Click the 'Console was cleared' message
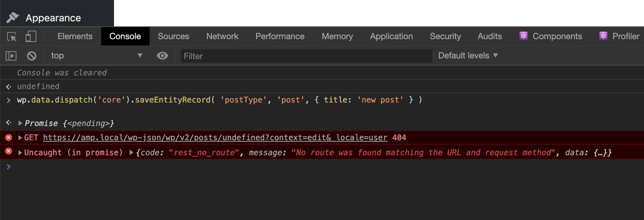Screen dimensions: 644x220 pos(62,73)
